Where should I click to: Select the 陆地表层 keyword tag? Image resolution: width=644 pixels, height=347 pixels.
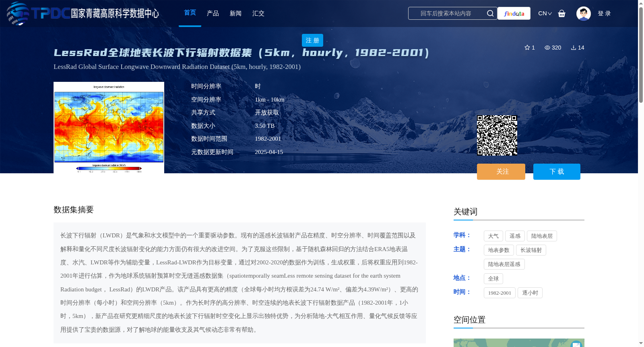point(542,236)
